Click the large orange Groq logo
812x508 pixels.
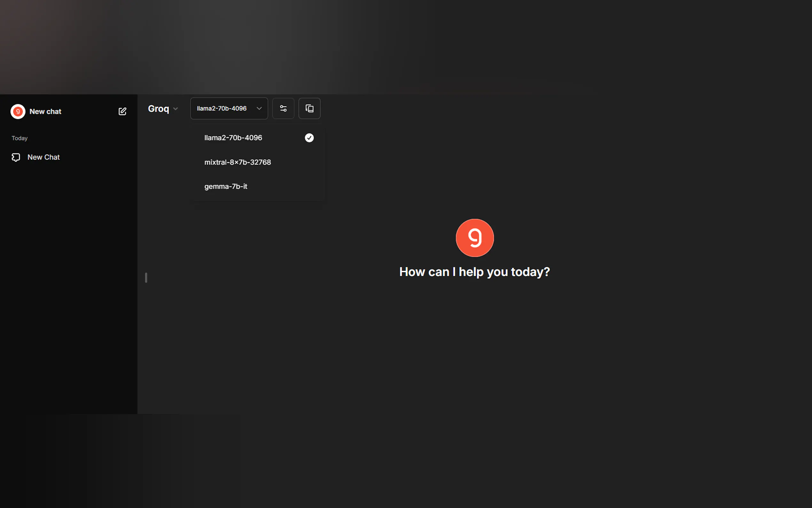[474, 238]
